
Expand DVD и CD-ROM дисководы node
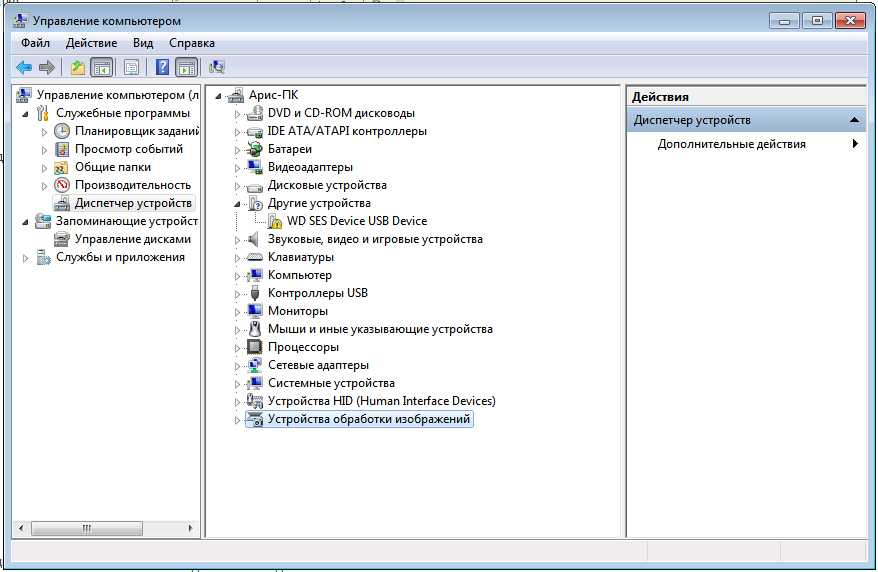tap(237, 114)
